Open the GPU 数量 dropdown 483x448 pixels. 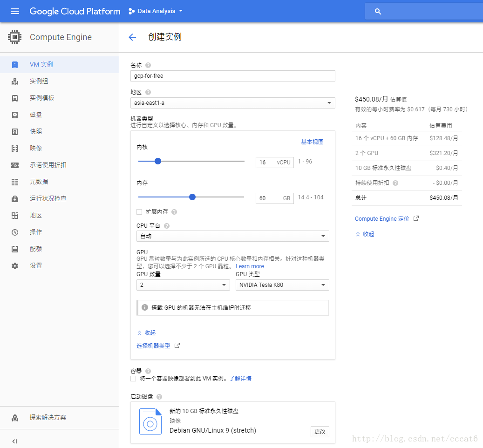(183, 285)
